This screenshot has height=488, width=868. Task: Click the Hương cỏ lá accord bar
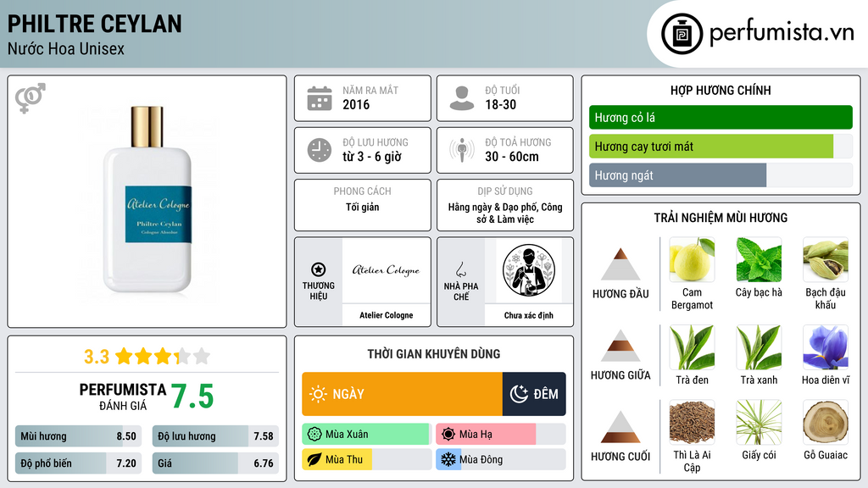(721, 117)
